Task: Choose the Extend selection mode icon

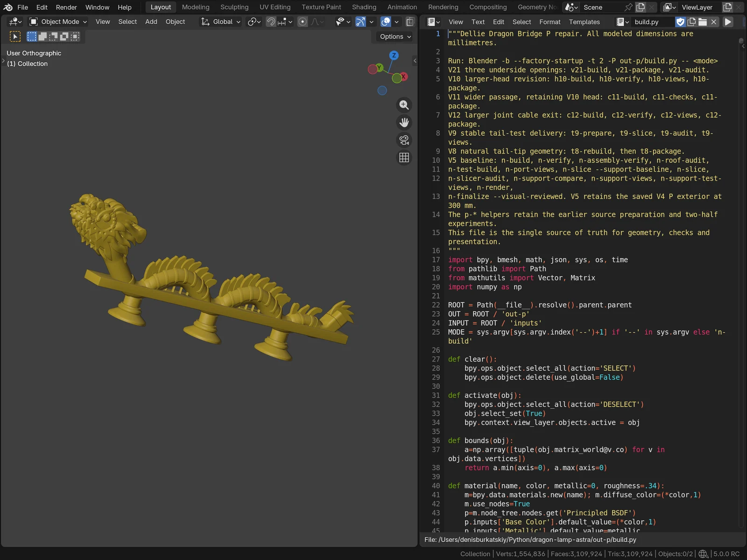Action: coord(42,36)
